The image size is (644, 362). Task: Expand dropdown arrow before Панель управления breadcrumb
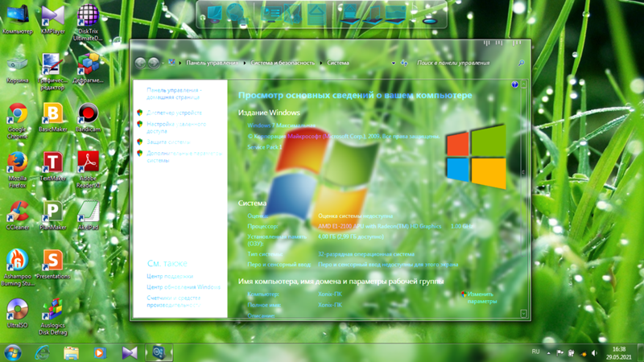click(x=180, y=63)
